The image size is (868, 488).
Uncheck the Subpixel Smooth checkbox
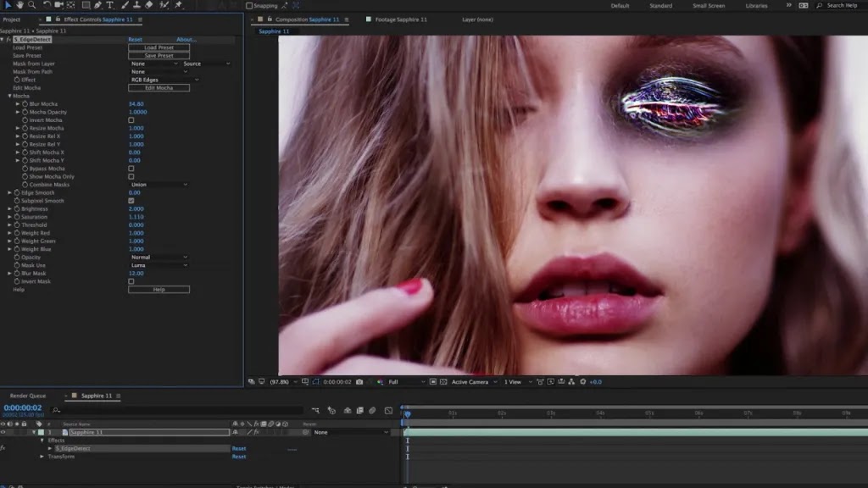coord(131,201)
